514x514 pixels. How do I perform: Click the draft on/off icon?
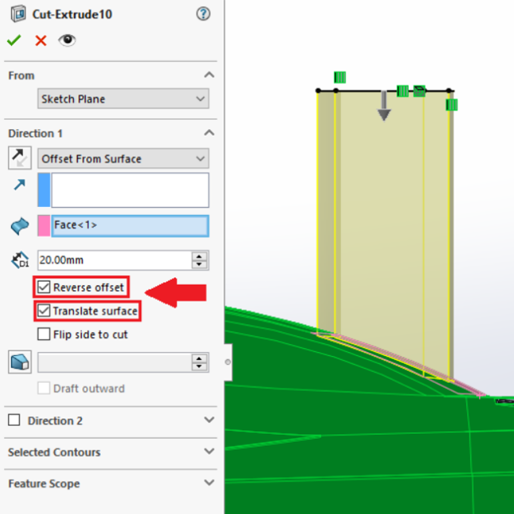pyautogui.click(x=20, y=362)
